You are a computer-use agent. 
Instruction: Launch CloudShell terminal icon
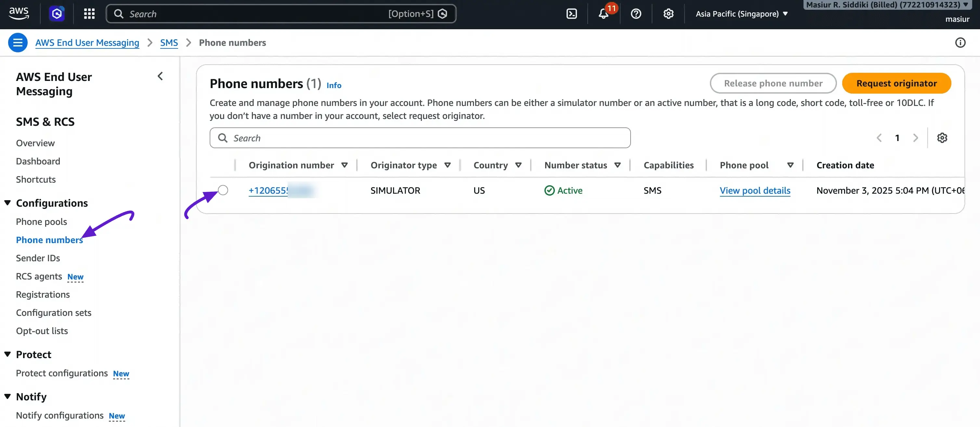coord(571,14)
